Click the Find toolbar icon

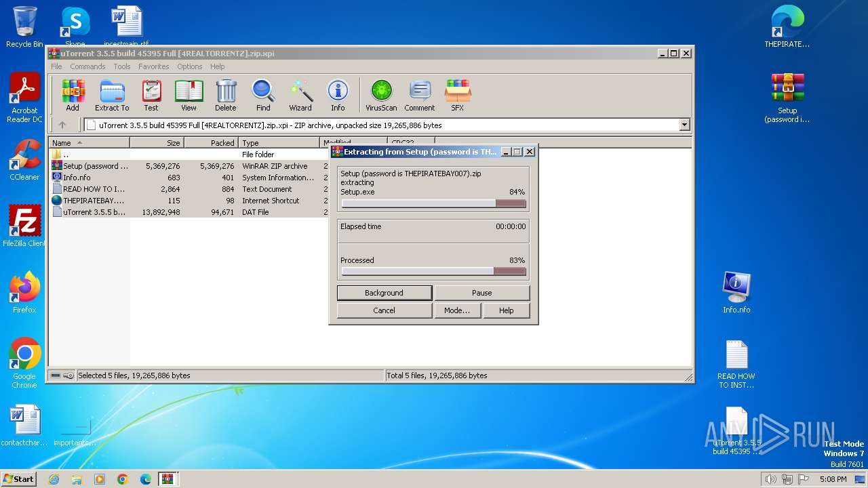pyautogui.click(x=263, y=95)
